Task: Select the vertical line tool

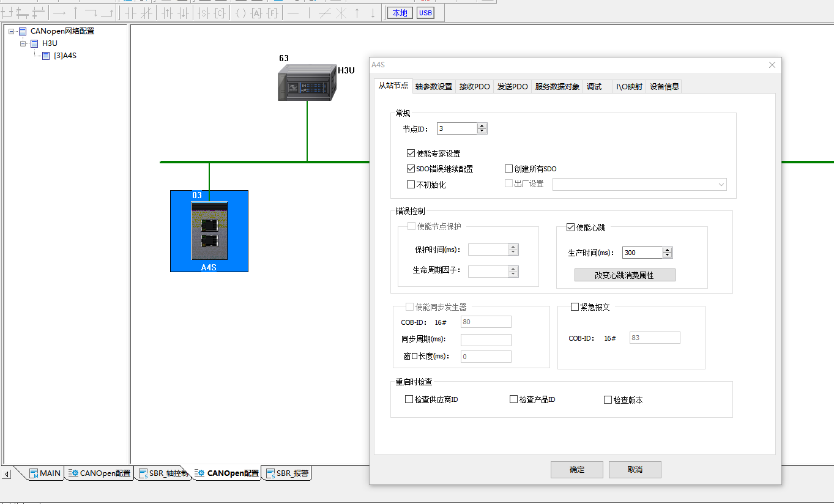Action: click(x=310, y=13)
